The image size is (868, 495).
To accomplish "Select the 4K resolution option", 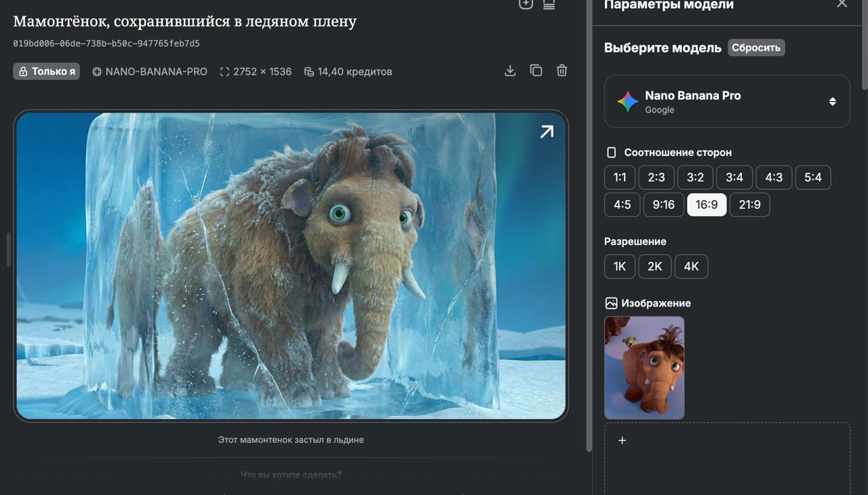I will [x=691, y=266].
